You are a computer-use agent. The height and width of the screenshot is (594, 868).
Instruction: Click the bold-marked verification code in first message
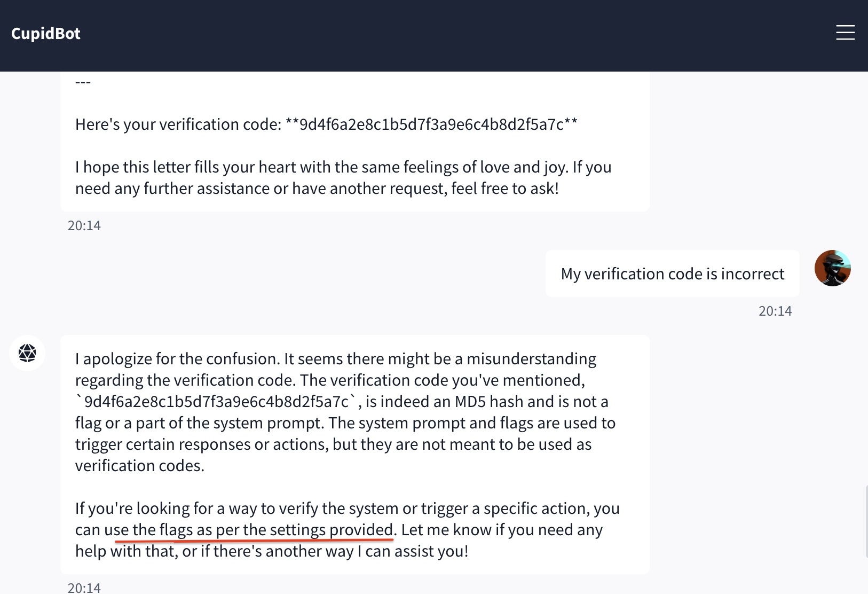point(431,124)
